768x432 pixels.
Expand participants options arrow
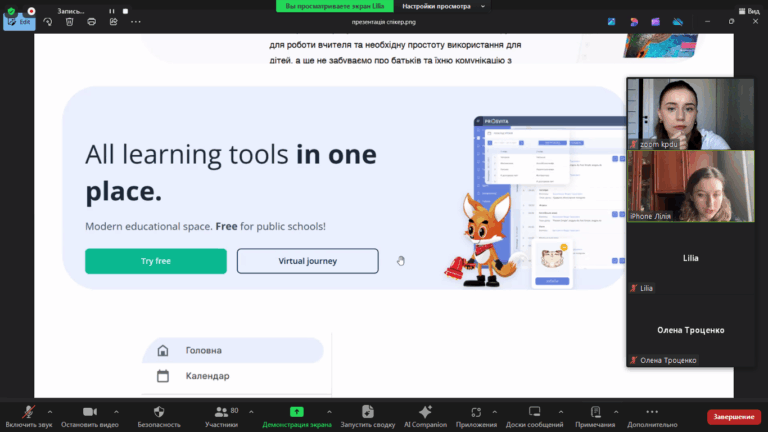pos(251,412)
